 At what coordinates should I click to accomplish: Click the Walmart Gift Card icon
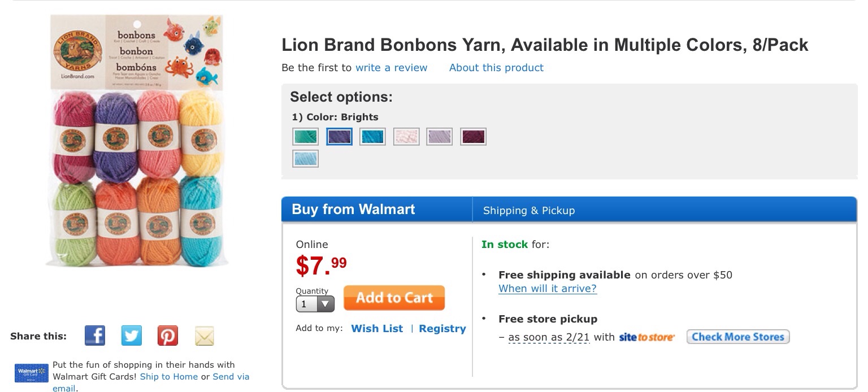(31, 373)
